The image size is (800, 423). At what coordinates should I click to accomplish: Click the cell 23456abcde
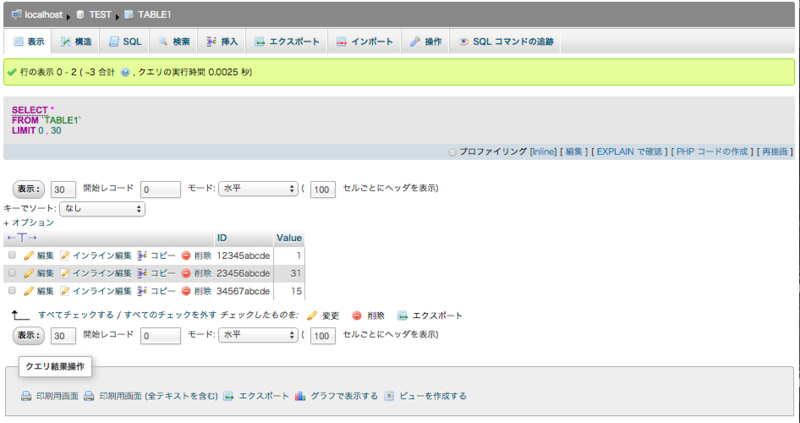(243, 273)
